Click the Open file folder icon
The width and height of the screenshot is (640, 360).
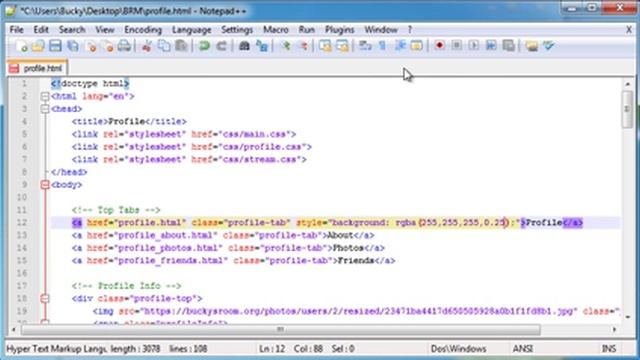pyautogui.click(x=38, y=46)
